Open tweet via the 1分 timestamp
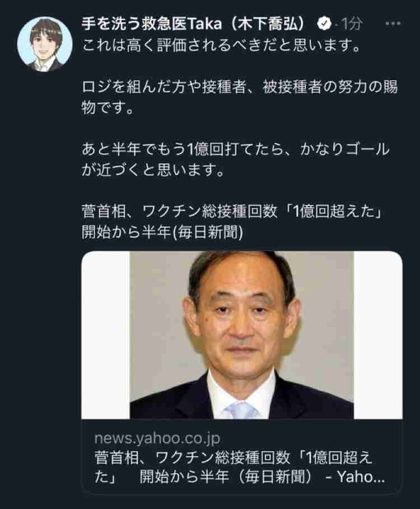The image size is (420, 509). (352, 24)
